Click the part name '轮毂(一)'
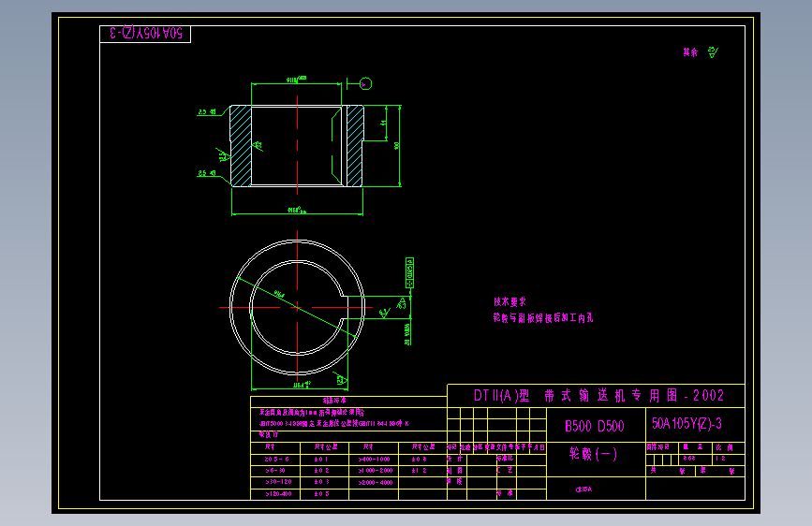The width and height of the screenshot is (812, 526). (x=594, y=454)
